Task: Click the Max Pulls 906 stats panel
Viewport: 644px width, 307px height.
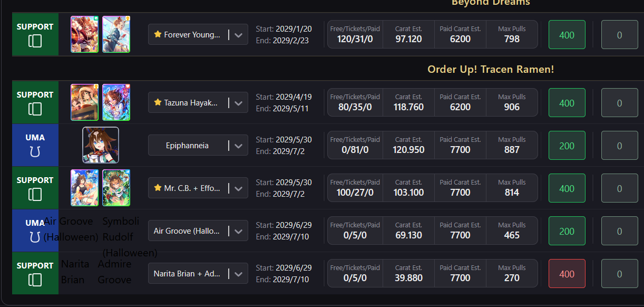Action: coord(512,102)
